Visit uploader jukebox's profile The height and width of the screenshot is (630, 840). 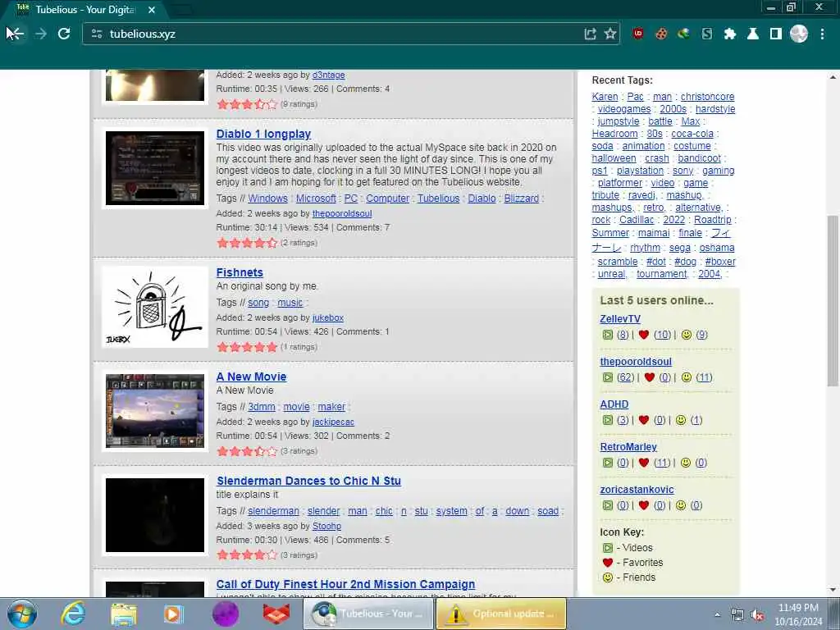(328, 317)
